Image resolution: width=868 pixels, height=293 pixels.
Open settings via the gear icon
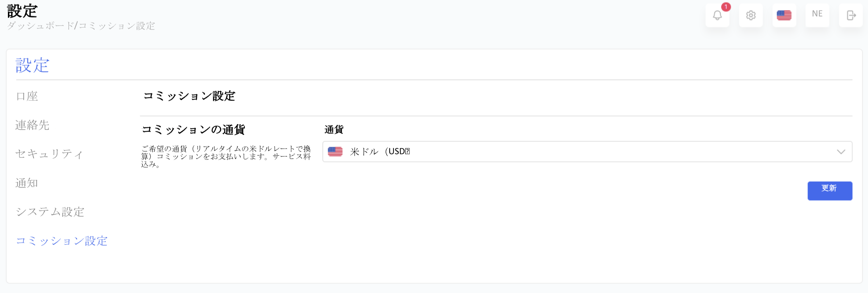tap(751, 15)
